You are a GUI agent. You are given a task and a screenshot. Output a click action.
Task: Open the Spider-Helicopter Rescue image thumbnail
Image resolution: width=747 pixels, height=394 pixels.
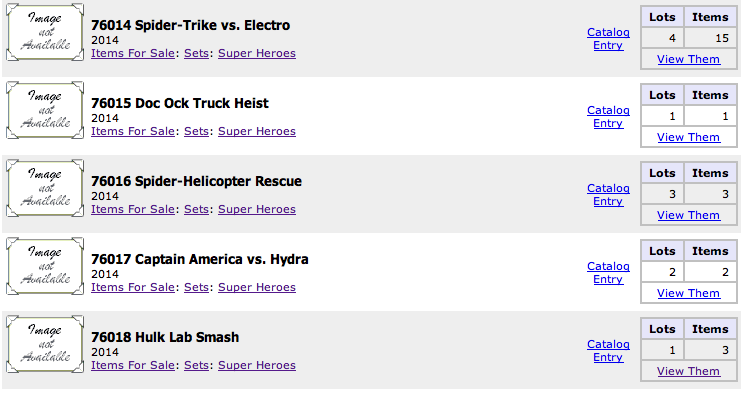tap(45, 188)
